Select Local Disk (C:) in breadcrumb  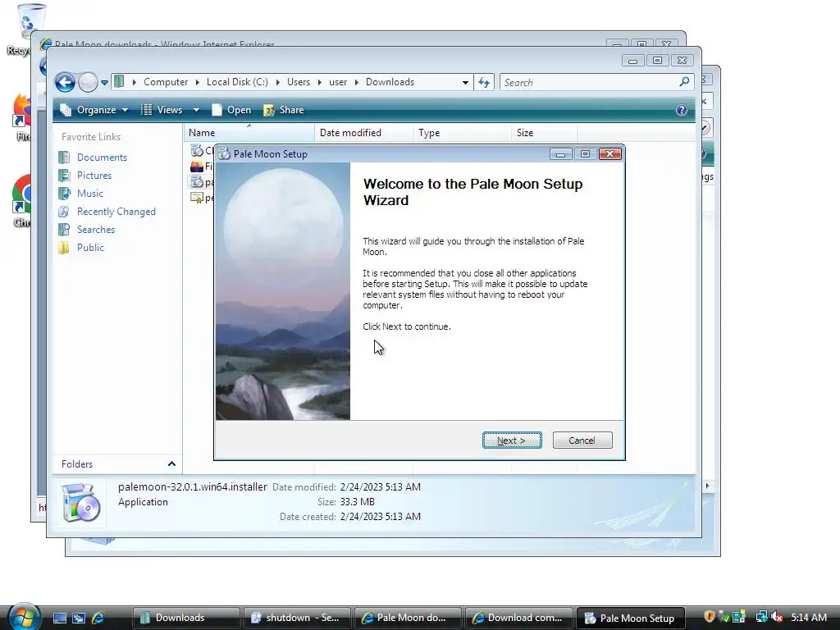(x=237, y=82)
